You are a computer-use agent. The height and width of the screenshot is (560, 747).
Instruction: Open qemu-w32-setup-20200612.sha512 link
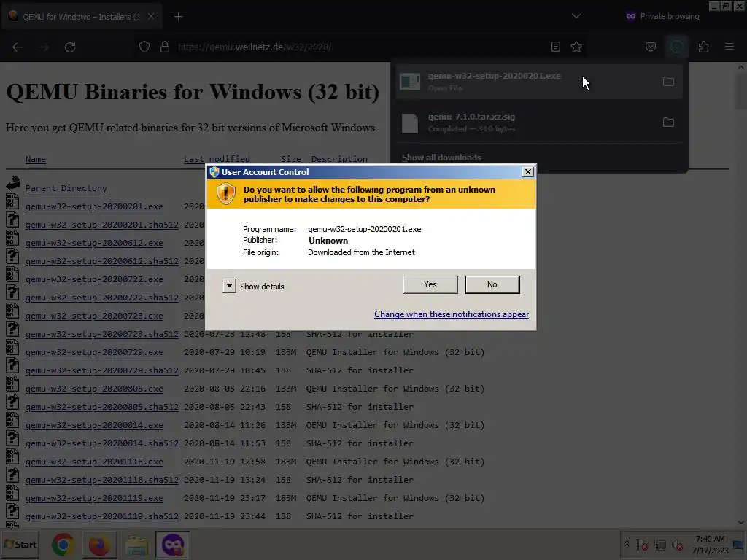coord(102,262)
